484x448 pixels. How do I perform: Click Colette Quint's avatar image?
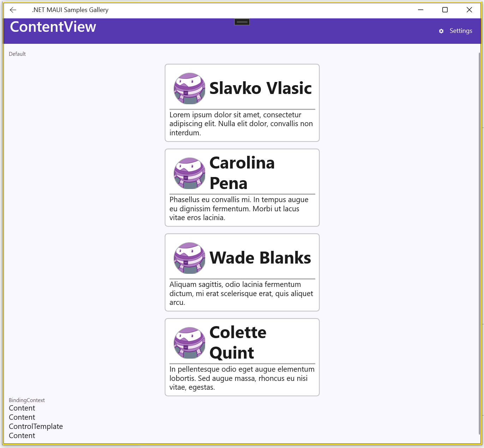(190, 343)
